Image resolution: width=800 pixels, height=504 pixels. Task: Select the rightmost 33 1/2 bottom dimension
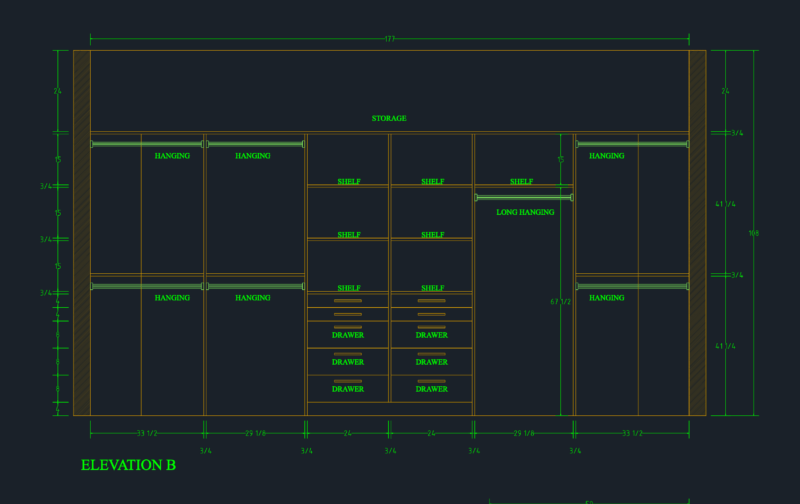632,434
